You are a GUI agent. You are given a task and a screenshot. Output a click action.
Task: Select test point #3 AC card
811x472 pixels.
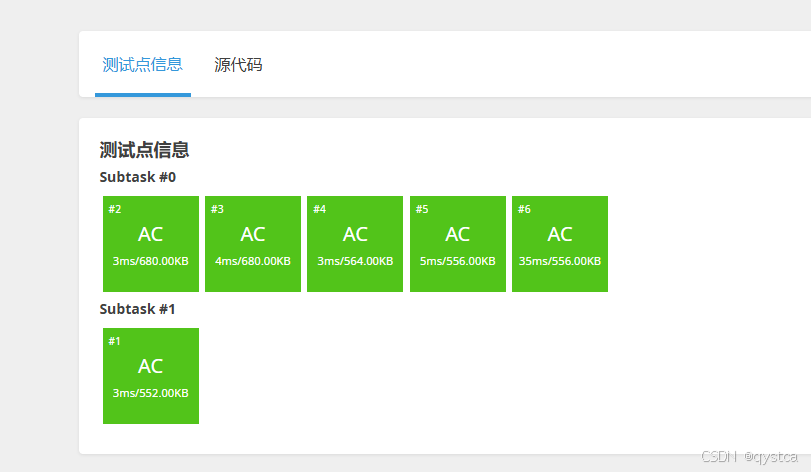click(253, 243)
